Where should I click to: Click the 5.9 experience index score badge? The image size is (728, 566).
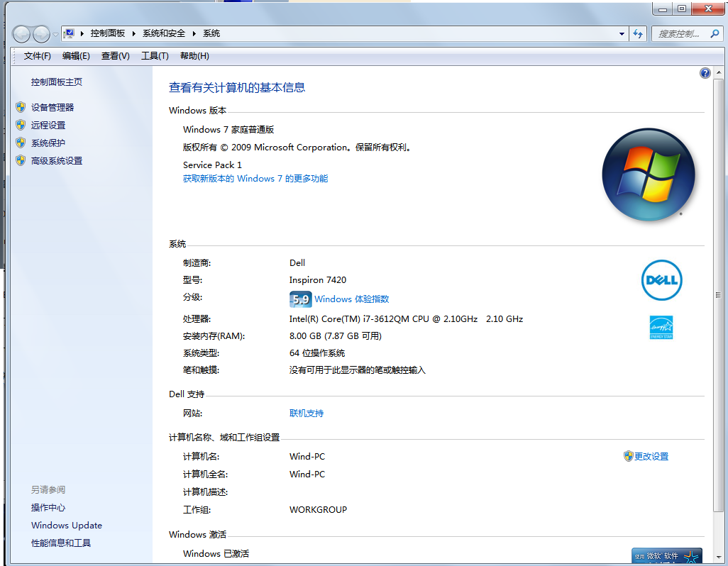tap(300, 299)
